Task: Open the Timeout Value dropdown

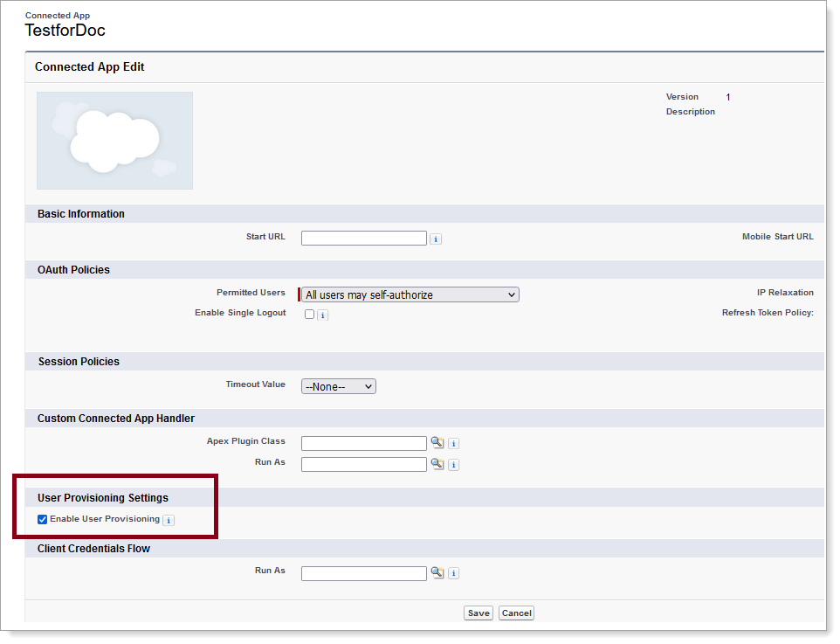Action: (338, 385)
